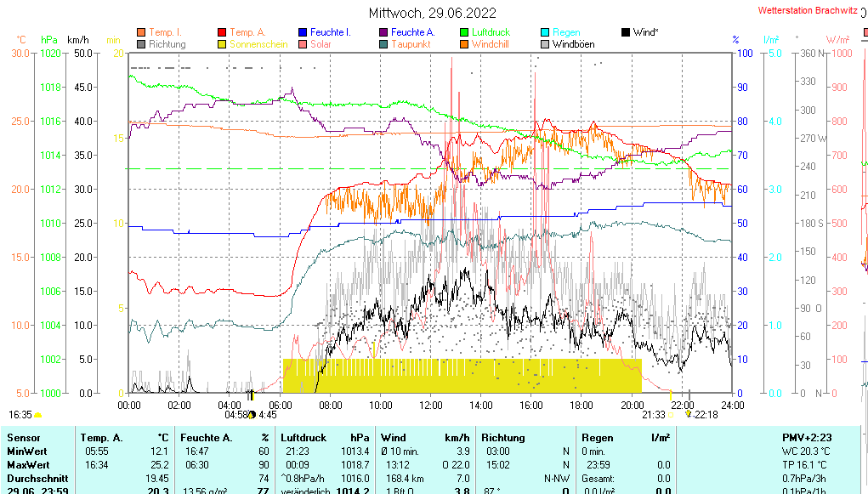Click the date heading Mittwoch, 29.06.2022
The width and height of the screenshot is (868, 494).
coord(433,13)
